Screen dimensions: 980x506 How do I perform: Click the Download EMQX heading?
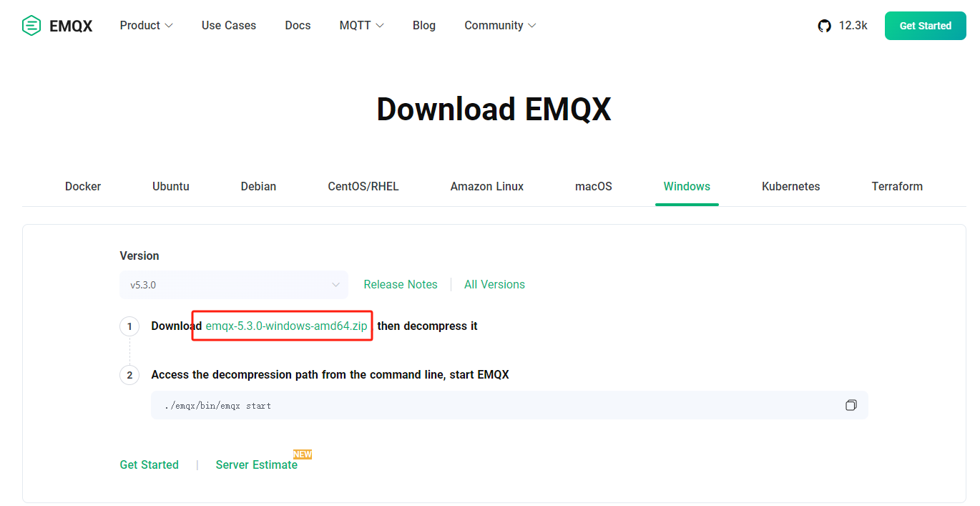[x=494, y=110]
